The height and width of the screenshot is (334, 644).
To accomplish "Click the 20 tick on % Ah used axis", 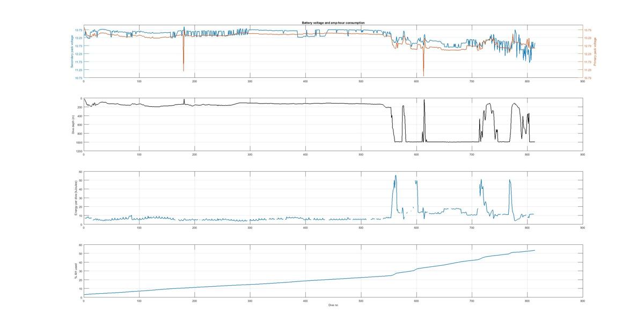I will point(80,280).
